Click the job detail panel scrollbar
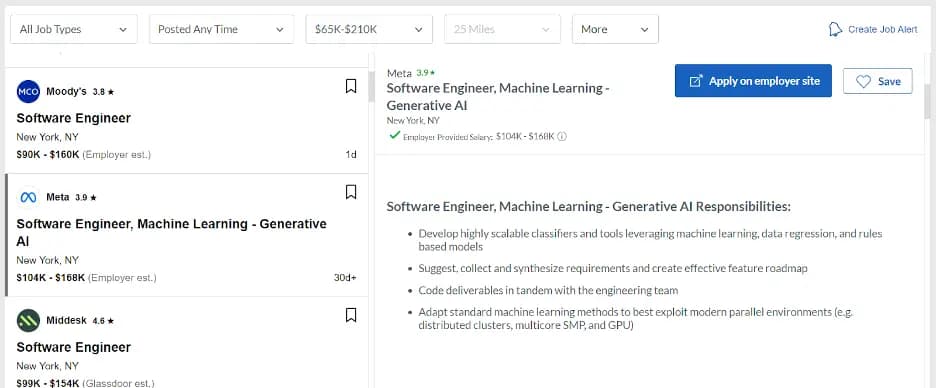Screen dimensions: 936x388 click(x=927, y=101)
